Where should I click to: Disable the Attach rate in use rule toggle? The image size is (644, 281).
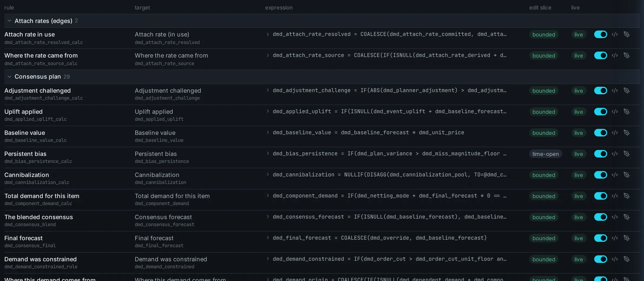[x=600, y=34]
